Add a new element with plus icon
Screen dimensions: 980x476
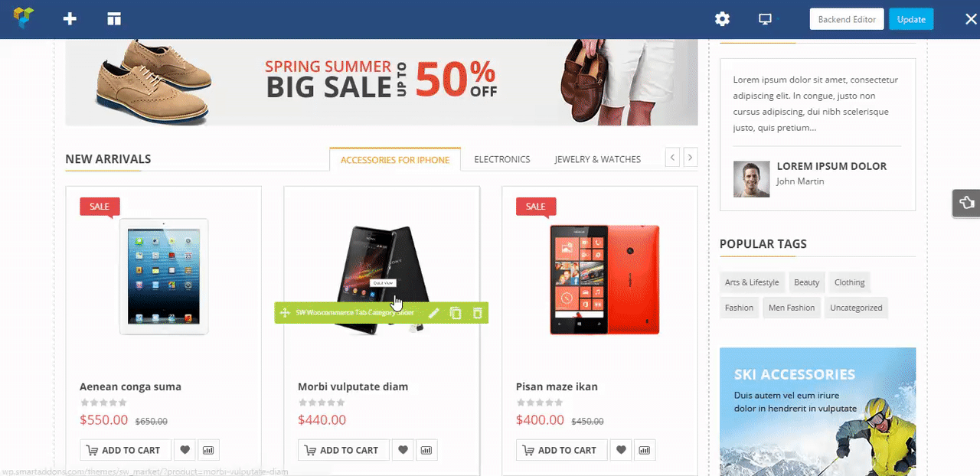70,19
